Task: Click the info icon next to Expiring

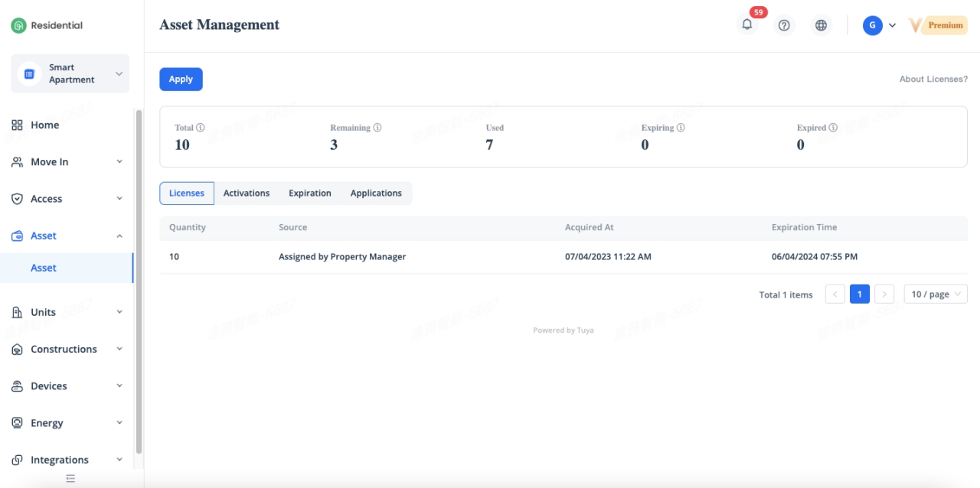Action: pyautogui.click(x=681, y=128)
